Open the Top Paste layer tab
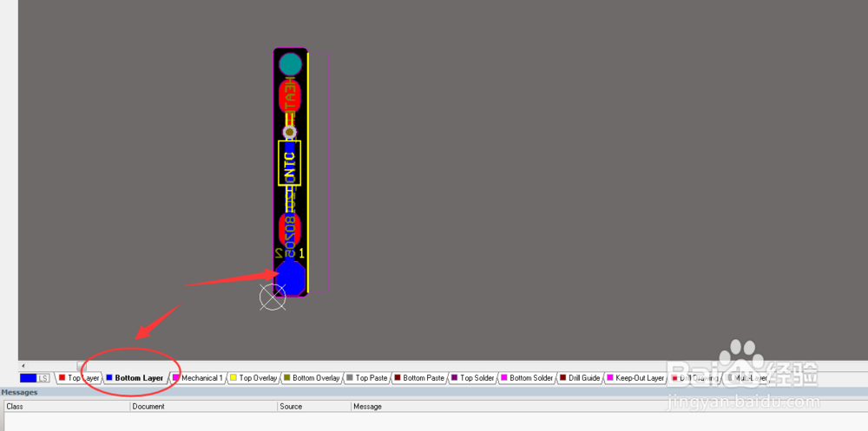The height and width of the screenshot is (431, 868). (366, 378)
